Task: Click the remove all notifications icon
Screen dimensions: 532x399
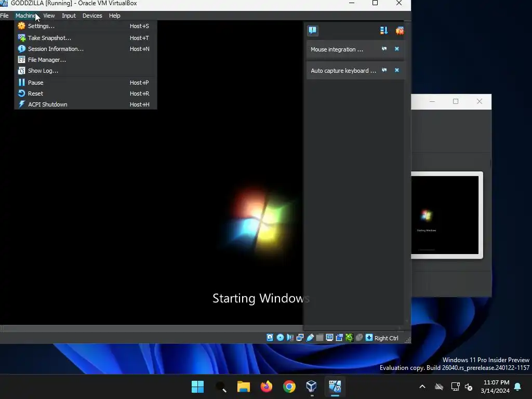Action: point(400,31)
